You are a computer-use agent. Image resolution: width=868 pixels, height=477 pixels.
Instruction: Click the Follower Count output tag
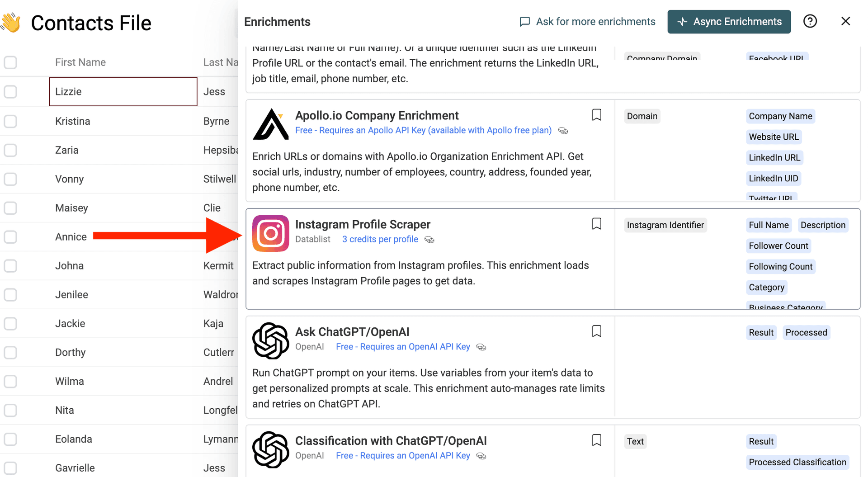778,246
